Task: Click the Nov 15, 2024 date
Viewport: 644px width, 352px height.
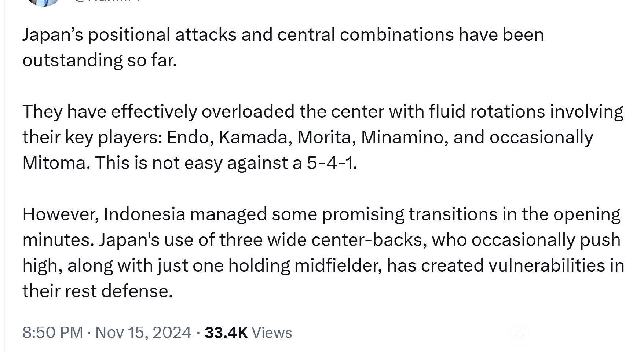Action: (x=143, y=333)
